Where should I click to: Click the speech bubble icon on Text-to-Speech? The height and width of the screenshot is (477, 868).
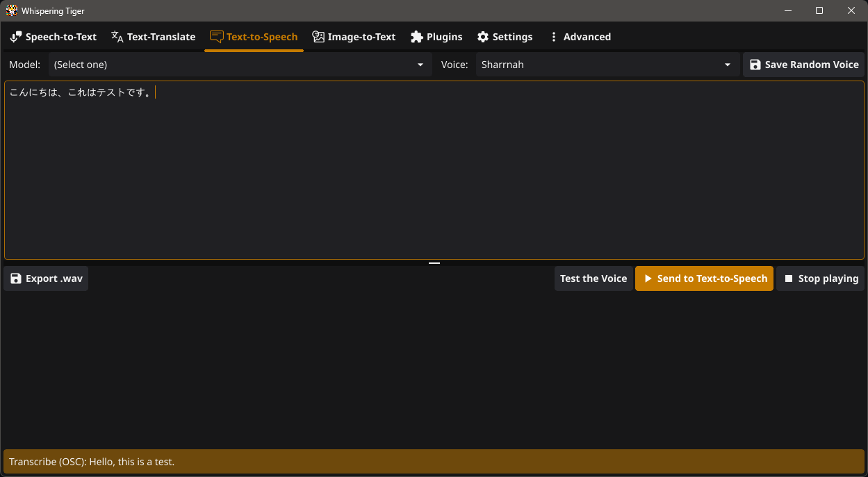[217, 37]
